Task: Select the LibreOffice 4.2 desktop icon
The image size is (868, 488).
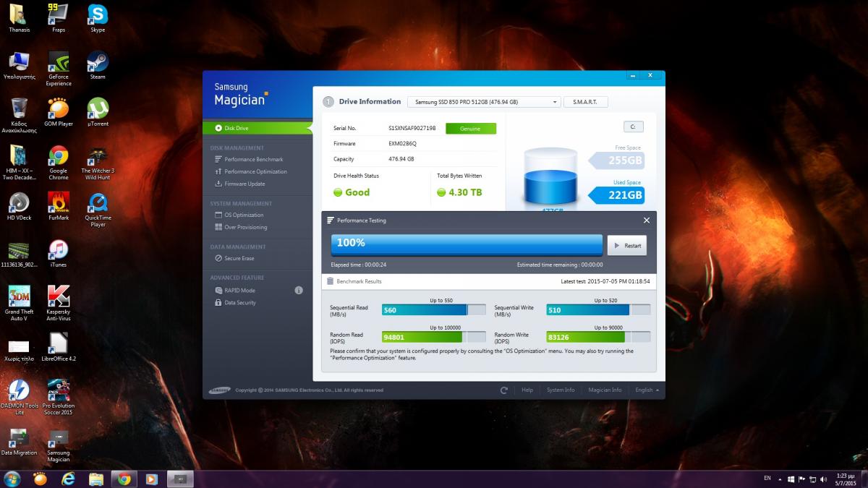Action: pos(59,346)
